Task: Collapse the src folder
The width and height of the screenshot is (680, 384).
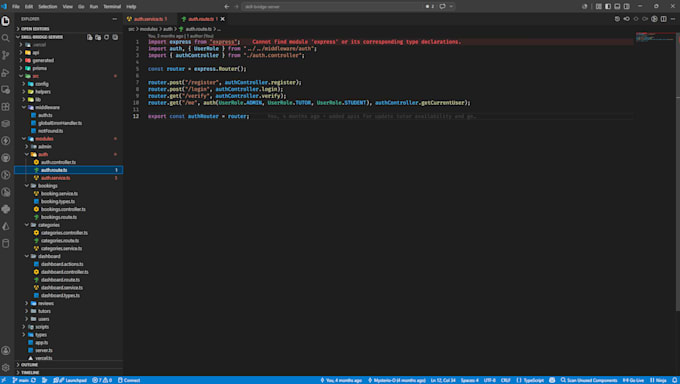Action: (69, 76)
